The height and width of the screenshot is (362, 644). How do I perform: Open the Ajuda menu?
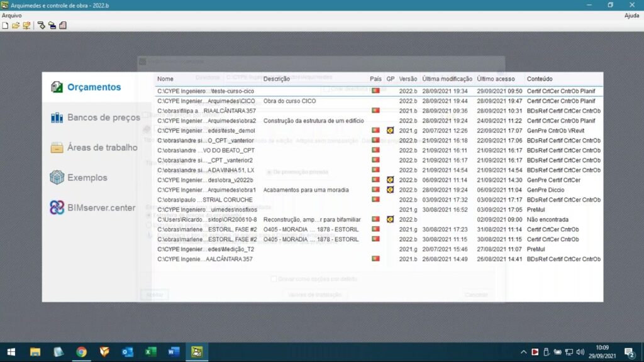(x=631, y=15)
